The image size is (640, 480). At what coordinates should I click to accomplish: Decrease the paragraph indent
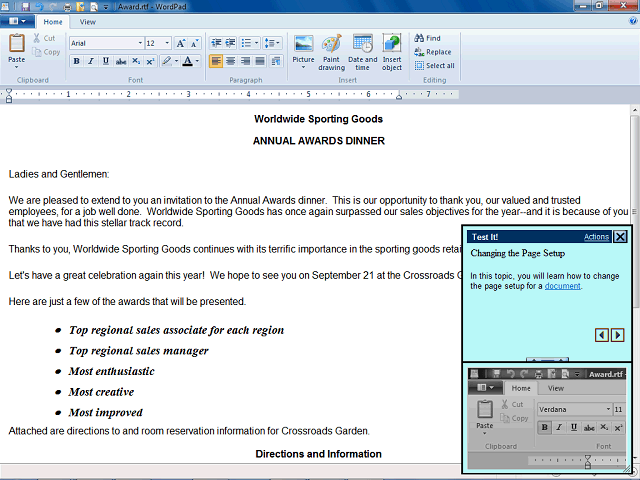coord(216,43)
